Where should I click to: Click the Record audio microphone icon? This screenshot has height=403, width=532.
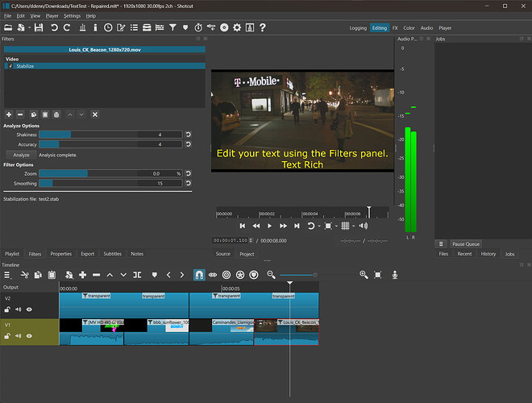coord(395,275)
